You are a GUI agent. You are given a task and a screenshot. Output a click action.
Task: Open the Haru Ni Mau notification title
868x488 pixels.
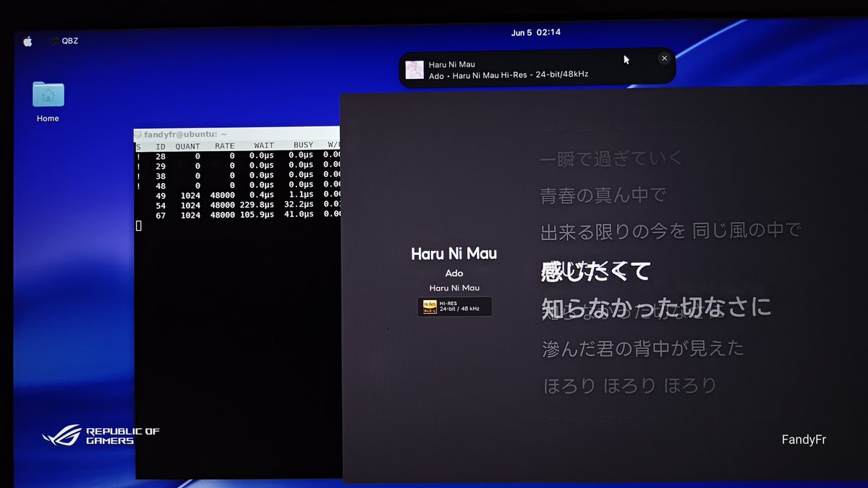click(452, 64)
